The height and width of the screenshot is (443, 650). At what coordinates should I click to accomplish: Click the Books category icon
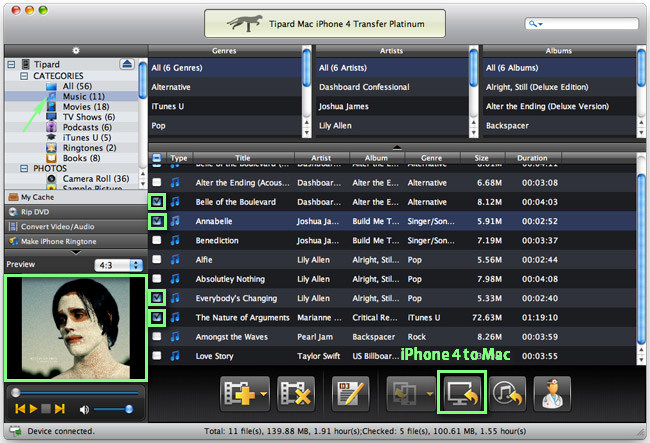coord(51,158)
